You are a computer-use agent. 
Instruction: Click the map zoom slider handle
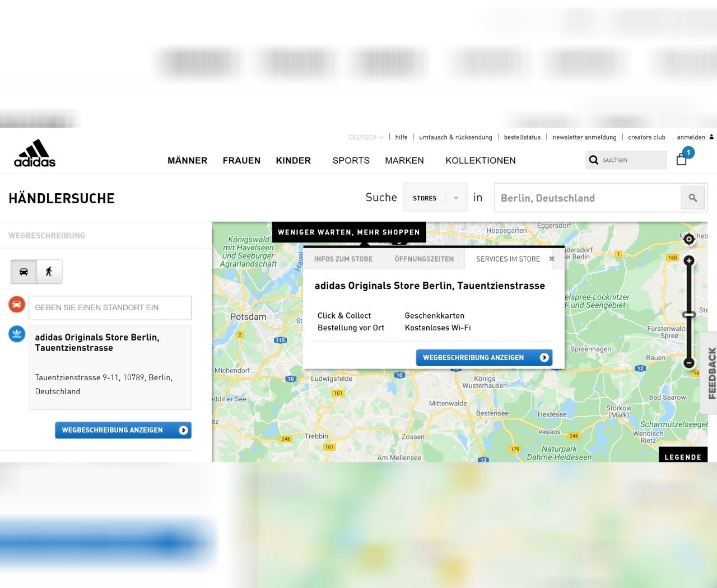click(x=689, y=315)
